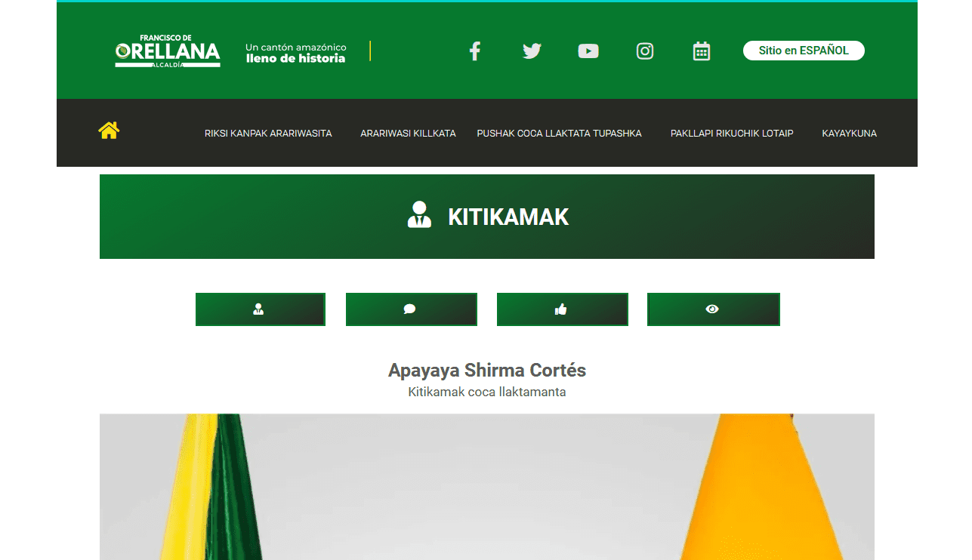972x560 pixels.
Task: Select the person profile tab button
Action: [261, 309]
